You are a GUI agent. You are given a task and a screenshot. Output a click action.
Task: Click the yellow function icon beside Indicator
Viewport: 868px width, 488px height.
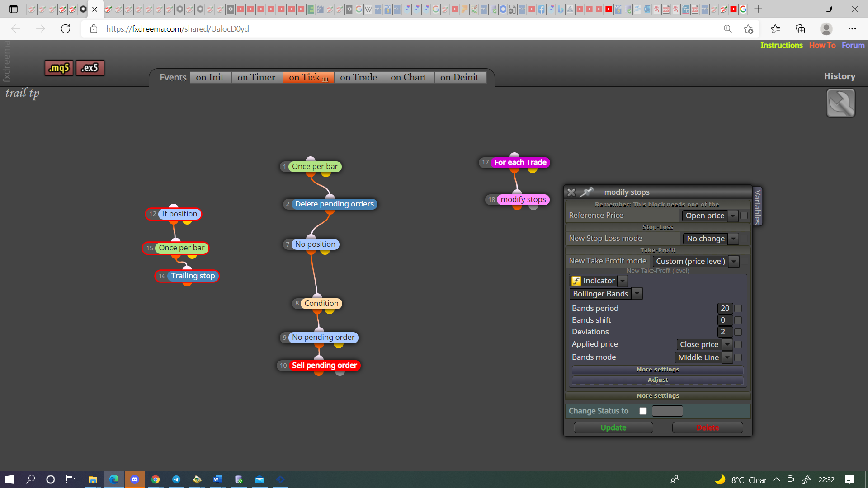(576, 281)
